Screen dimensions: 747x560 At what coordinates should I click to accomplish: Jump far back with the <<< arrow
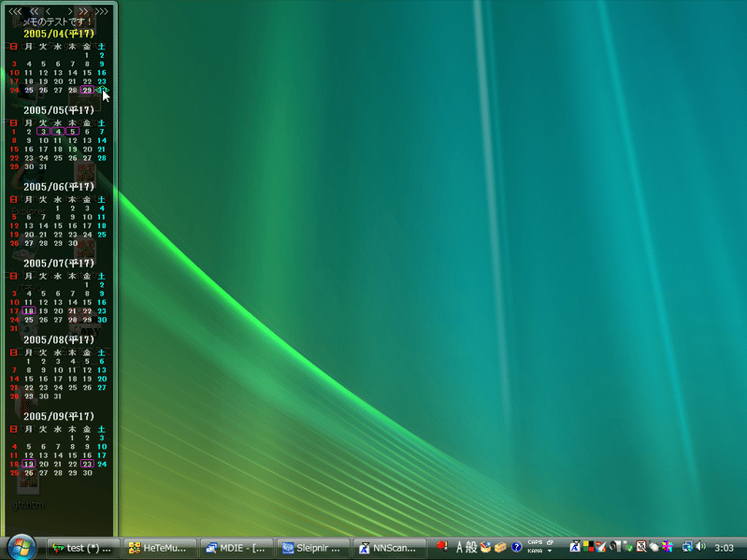coord(15,11)
